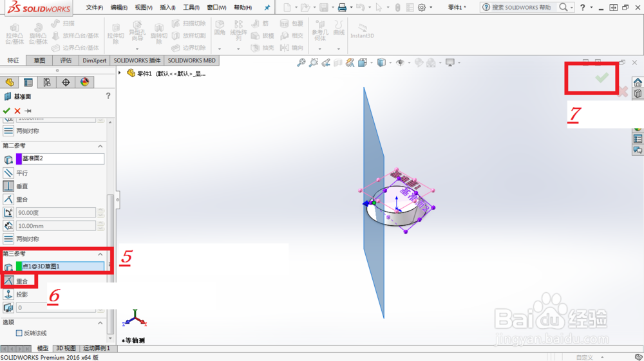Viewport: 644px width, 361px height.
Task: Click the Zoom to Fit magnifier icon
Action: click(x=301, y=62)
